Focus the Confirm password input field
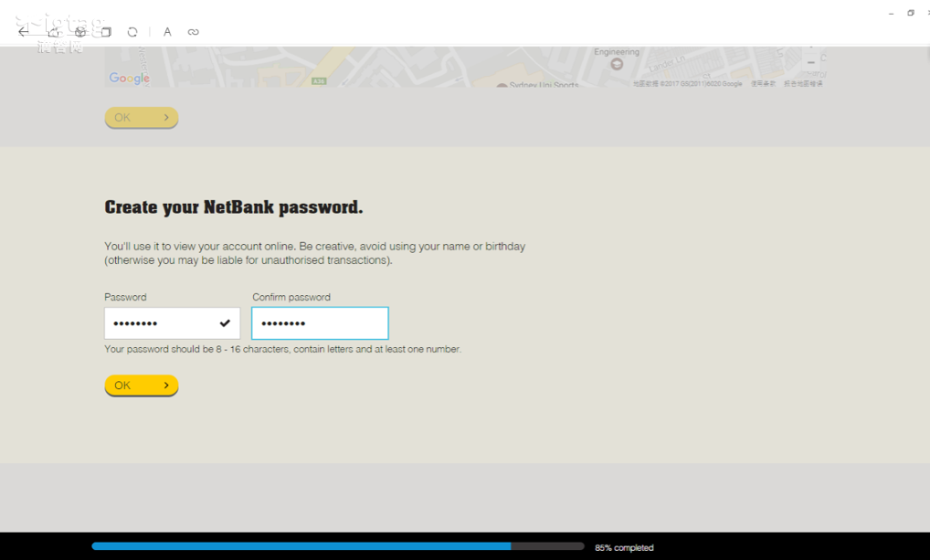This screenshot has height=560, width=930. [321, 323]
